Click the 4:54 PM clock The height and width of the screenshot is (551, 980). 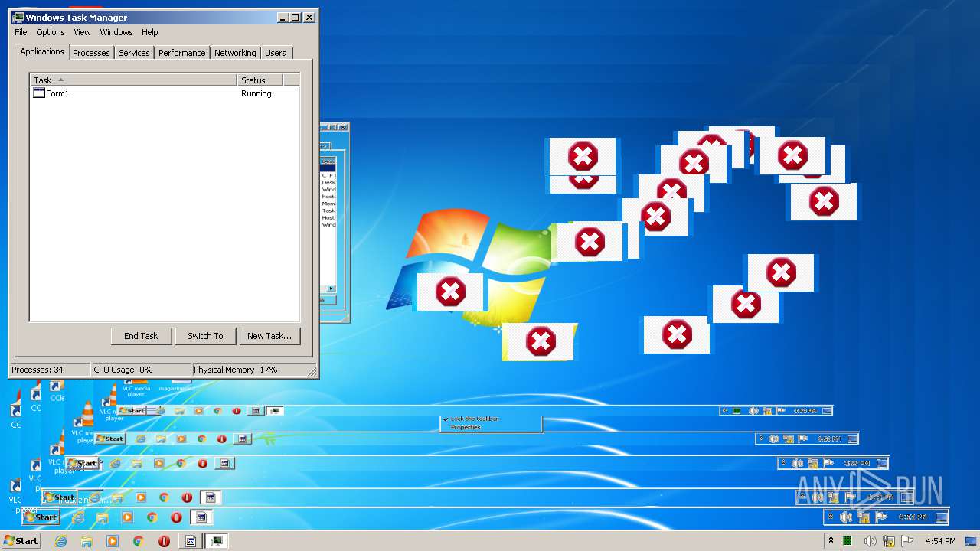pyautogui.click(x=940, y=541)
